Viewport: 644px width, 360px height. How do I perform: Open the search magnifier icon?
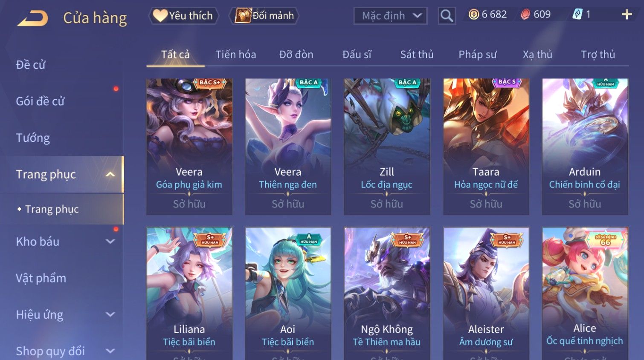(x=447, y=16)
